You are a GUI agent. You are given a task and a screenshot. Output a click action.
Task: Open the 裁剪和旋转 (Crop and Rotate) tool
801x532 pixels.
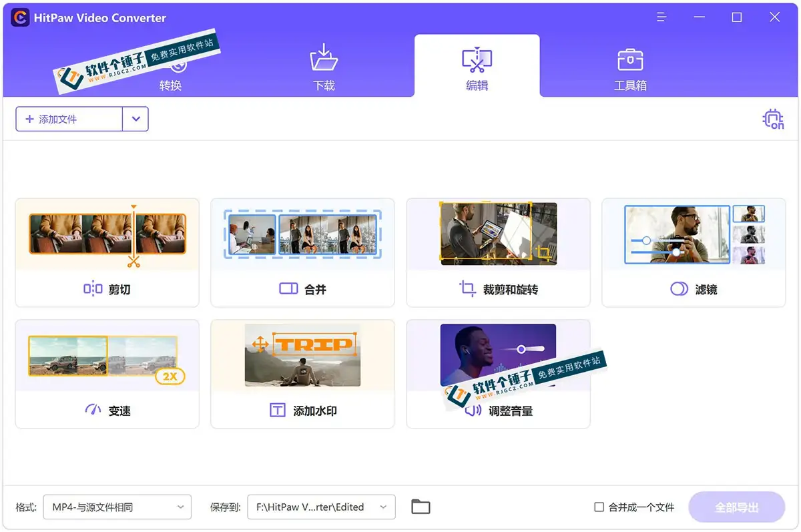pyautogui.click(x=497, y=254)
